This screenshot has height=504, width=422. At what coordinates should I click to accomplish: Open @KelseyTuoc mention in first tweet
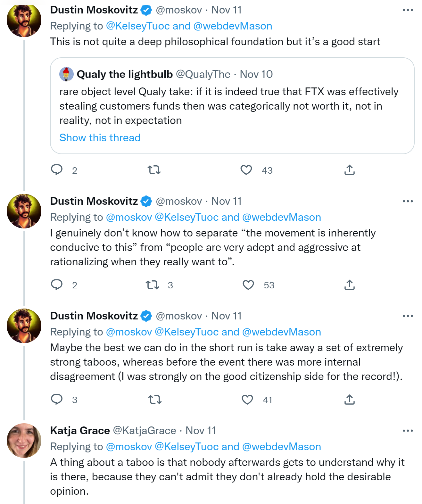point(138,26)
